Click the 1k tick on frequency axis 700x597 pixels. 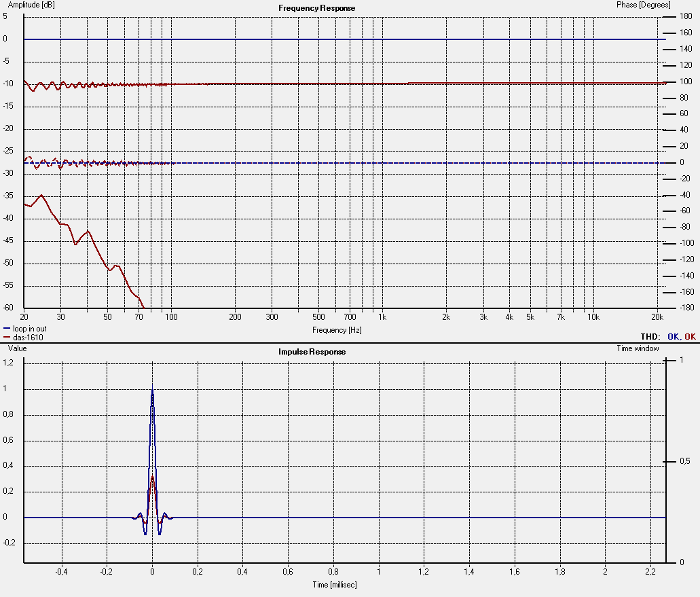pos(382,317)
